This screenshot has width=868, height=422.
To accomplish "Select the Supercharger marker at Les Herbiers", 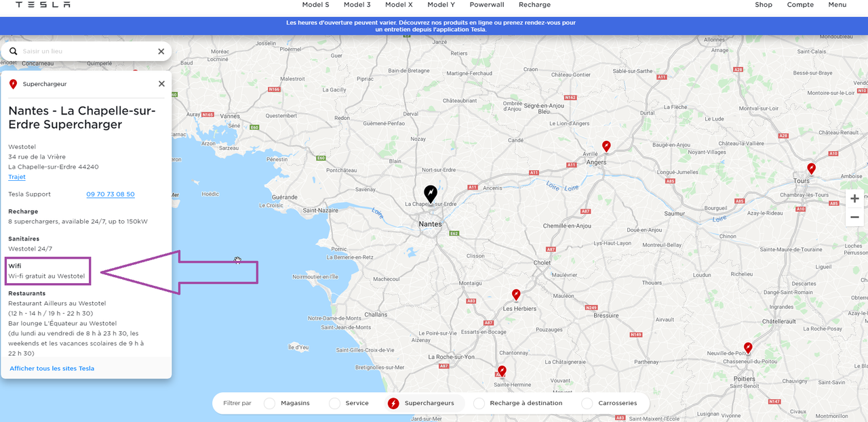I will click(x=516, y=295).
